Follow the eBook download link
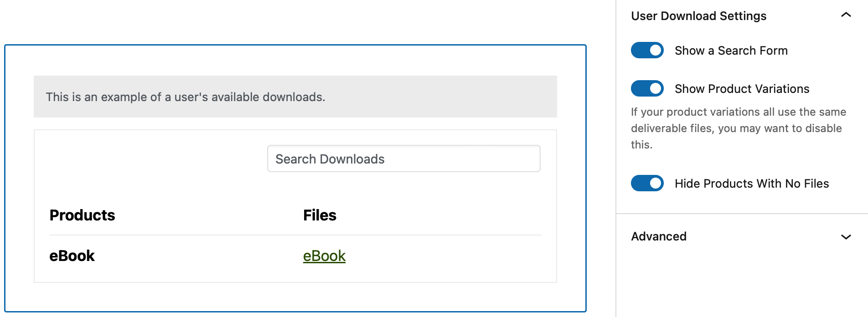The height and width of the screenshot is (317, 868). [x=324, y=256]
